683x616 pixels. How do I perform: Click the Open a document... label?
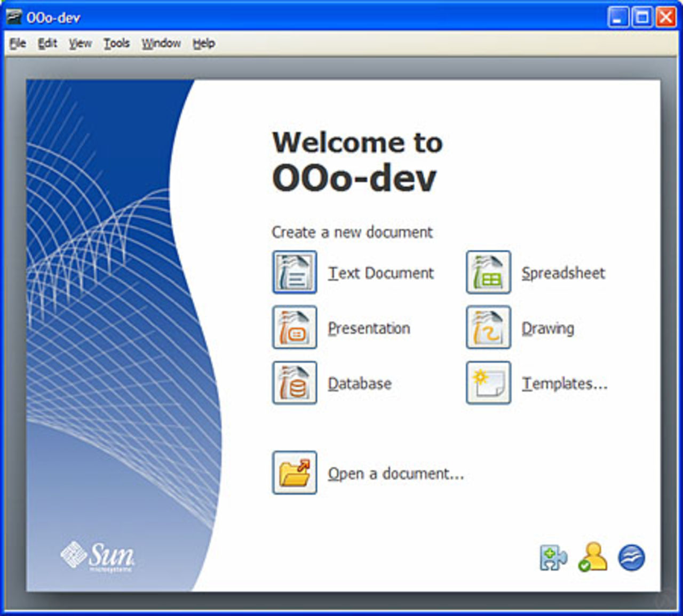396,473
